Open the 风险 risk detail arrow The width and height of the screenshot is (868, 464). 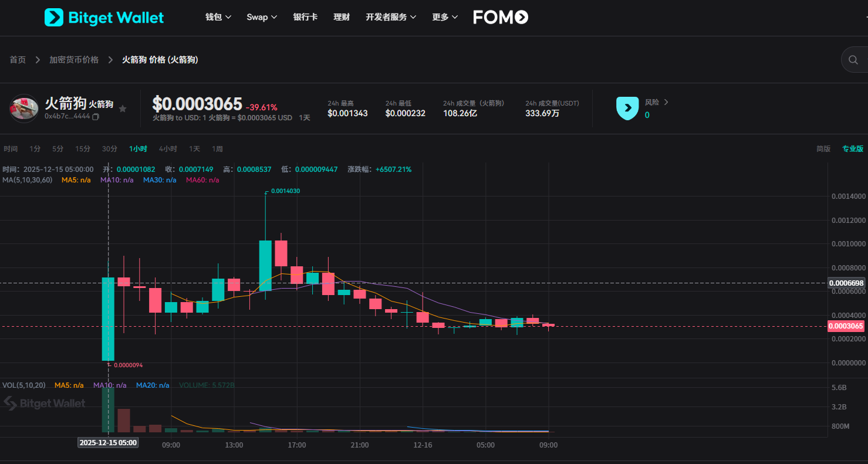666,102
